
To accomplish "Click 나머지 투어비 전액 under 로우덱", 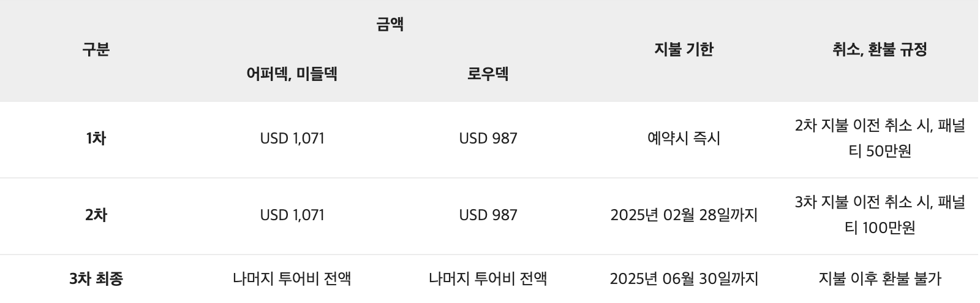I will coord(488,279).
